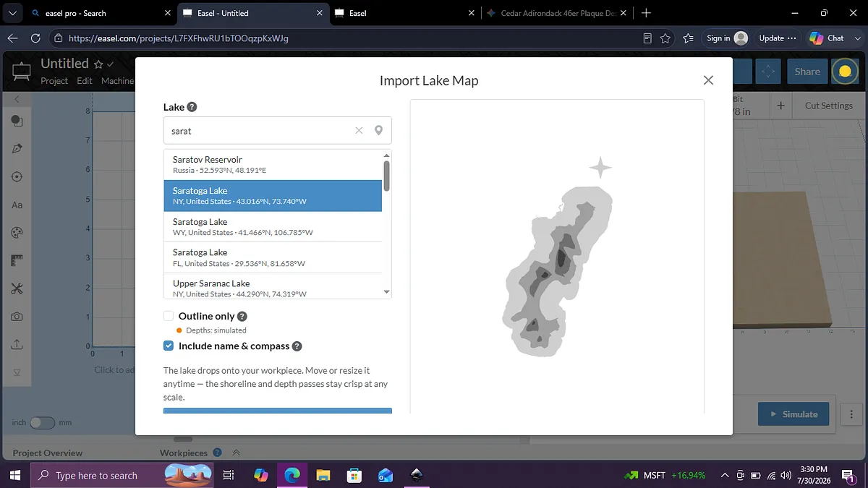Viewport: 868px width, 488px height.
Task: Clear the lake search text with X
Action: (359, 131)
